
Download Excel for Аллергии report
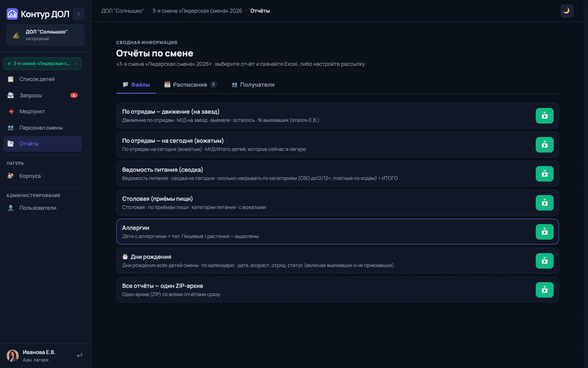tap(544, 232)
